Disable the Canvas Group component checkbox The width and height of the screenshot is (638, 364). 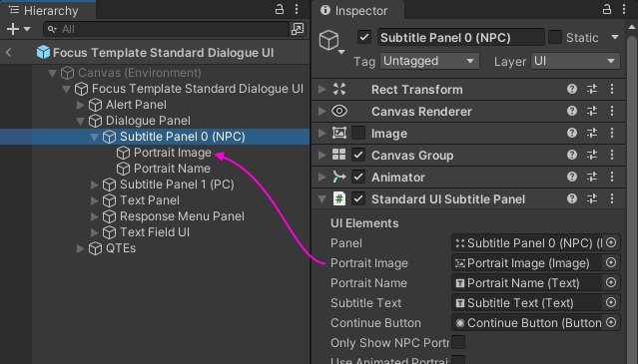click(358, 155)
